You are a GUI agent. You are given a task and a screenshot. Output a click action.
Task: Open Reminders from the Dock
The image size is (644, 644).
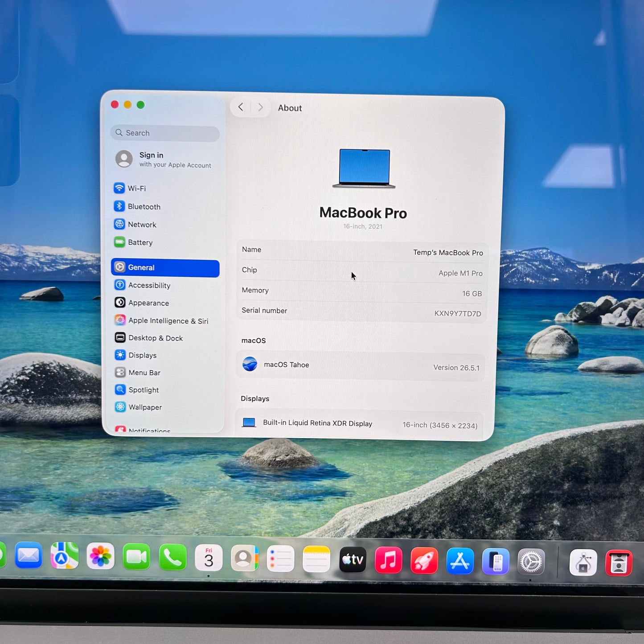(281, 558)
